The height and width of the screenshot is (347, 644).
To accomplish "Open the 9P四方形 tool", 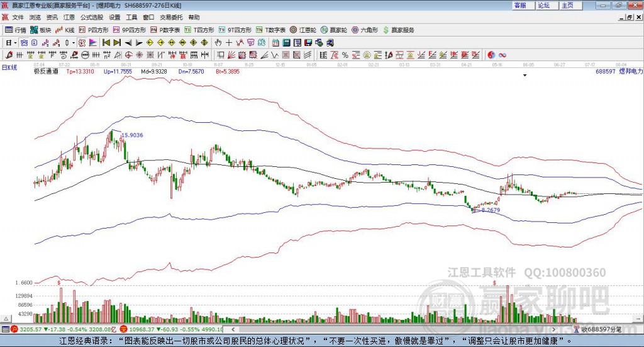I will [x=130, y=30].
